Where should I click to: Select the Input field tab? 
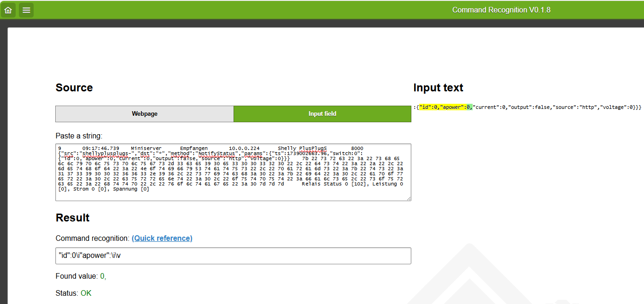322,114
